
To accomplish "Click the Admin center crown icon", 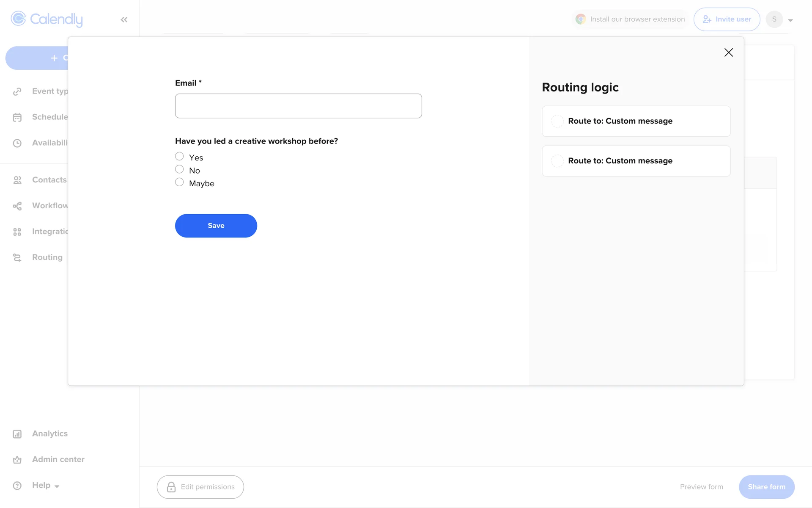I will click(17, 460).
